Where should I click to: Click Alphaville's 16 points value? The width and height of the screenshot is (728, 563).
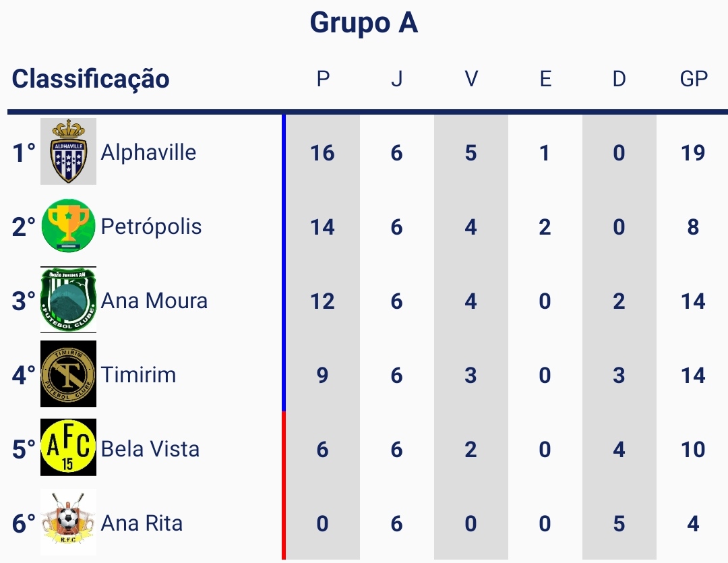coord(322,153)
